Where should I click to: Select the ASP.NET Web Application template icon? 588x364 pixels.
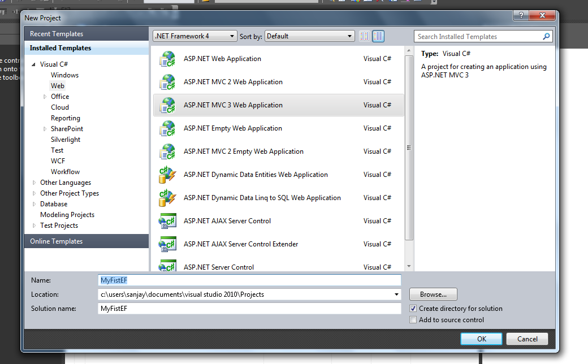point(167,59)
